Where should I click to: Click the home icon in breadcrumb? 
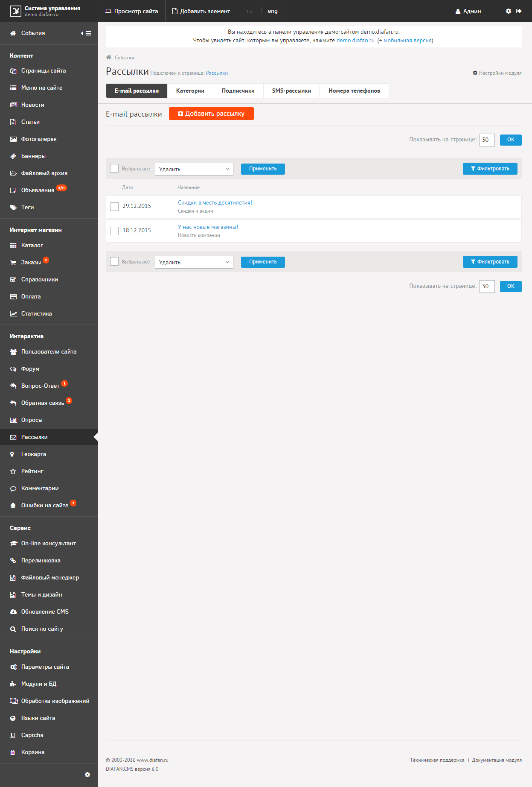[109, 57]
